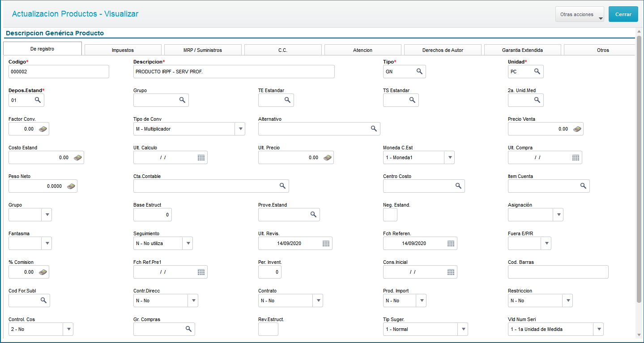Expand Fantasma dropdown
This screenshot has height=343, width=644.
pyautogui.click(x=47, y=243)
